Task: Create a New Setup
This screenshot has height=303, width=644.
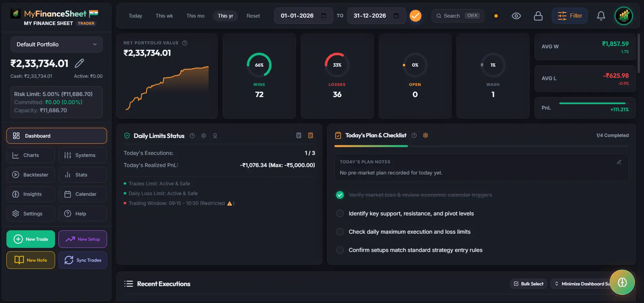Action: 83,239
